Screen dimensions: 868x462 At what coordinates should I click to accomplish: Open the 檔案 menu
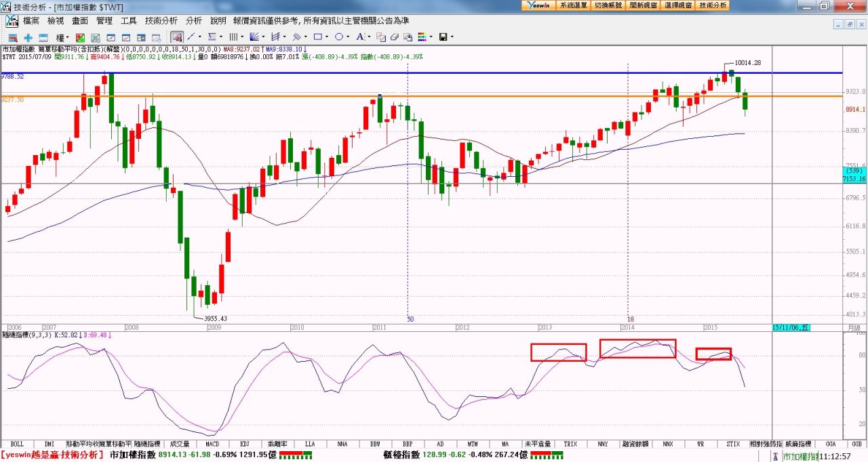(x=31, y=21)
